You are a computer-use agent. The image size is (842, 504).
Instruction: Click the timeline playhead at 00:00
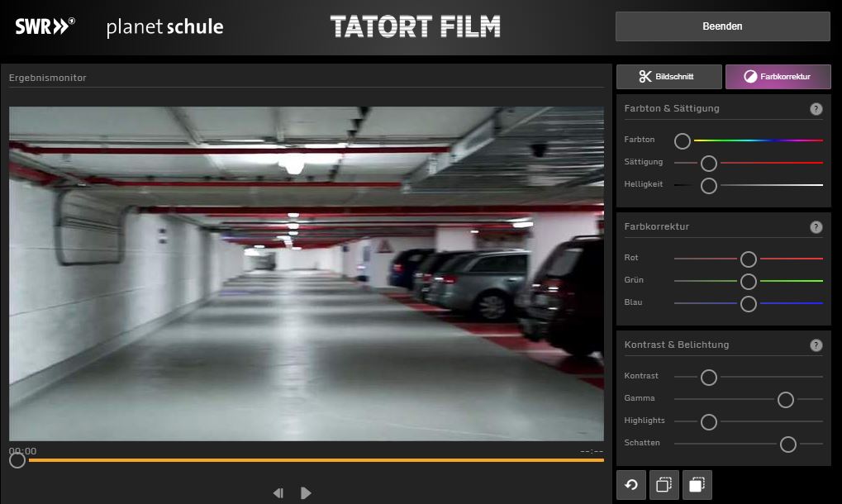coord(17,461)
